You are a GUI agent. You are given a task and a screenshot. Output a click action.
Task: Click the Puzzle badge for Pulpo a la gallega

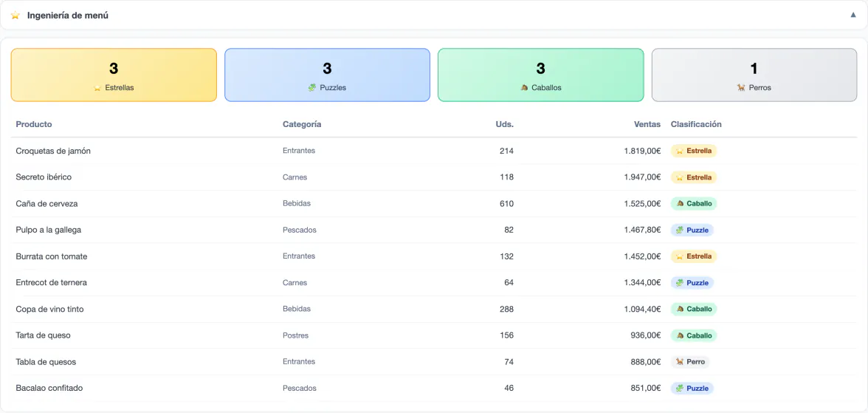pyautogui.click(x=692, y=230)
